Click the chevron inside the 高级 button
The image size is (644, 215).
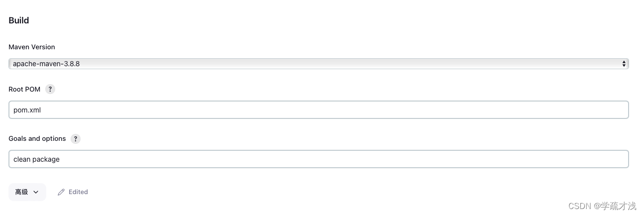click(x=36, y=192)
